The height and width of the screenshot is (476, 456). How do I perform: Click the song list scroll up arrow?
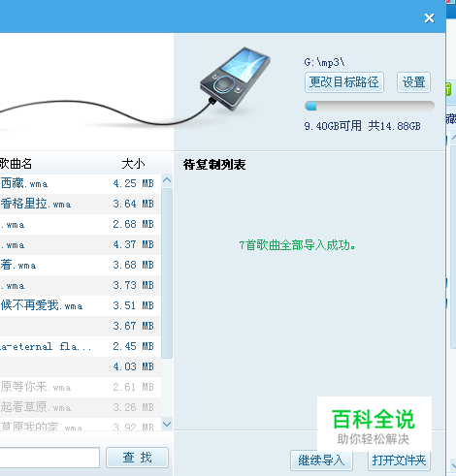[x=167, y=180]
